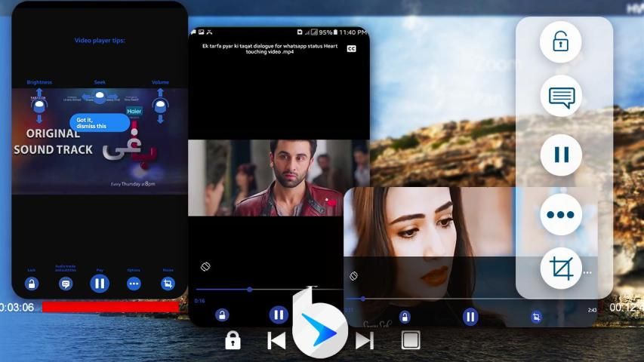Skip to next track on bottom bar
This screenshot has width=644, height=362.
click(x=365, y=341)
